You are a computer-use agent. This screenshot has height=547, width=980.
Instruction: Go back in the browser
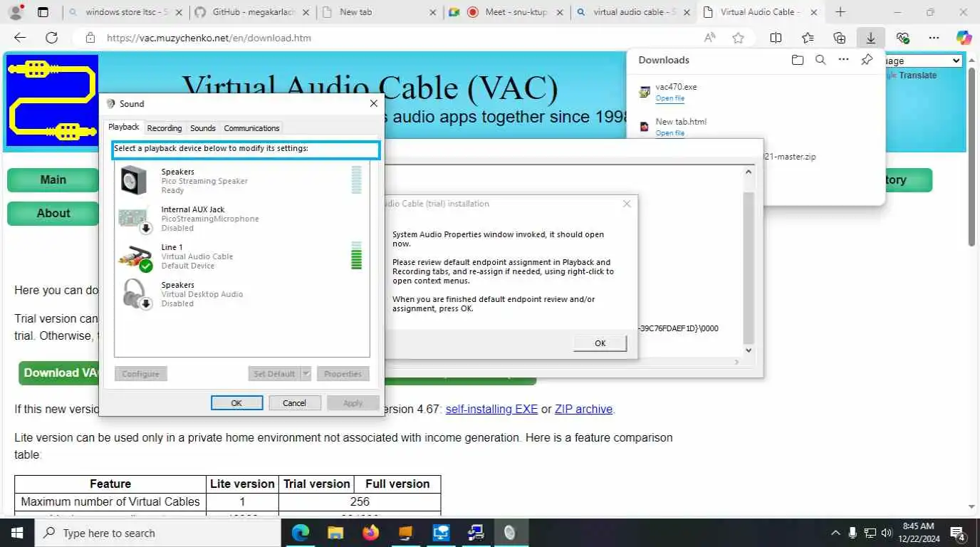click(x=20, y=38)
